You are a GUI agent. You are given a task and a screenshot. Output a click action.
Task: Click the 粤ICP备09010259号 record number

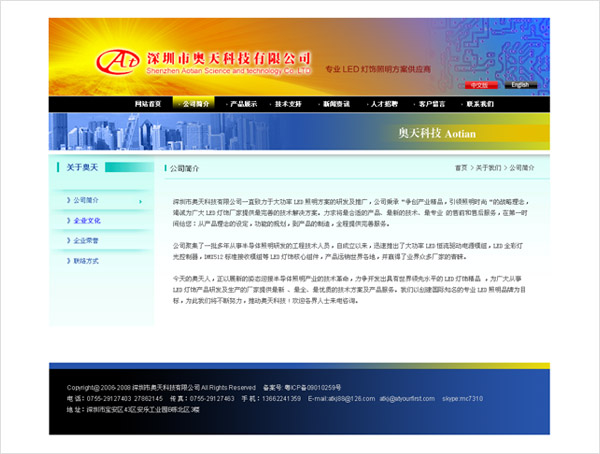312,387
